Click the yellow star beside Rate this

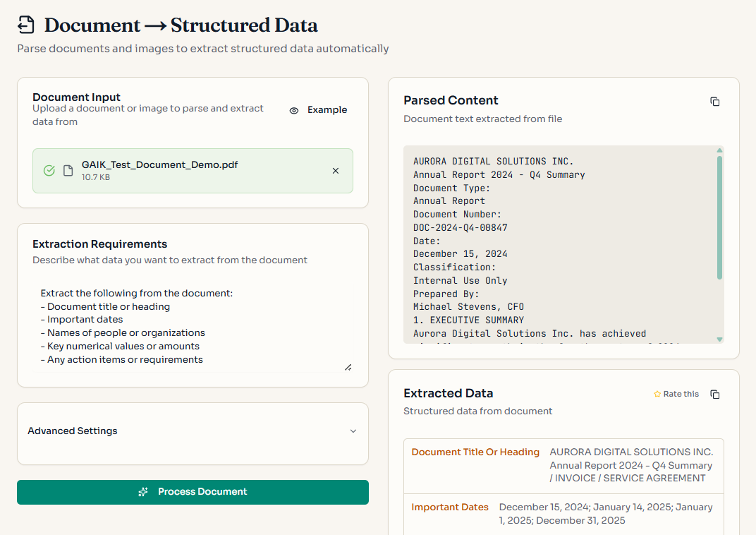tap(657, 394)
